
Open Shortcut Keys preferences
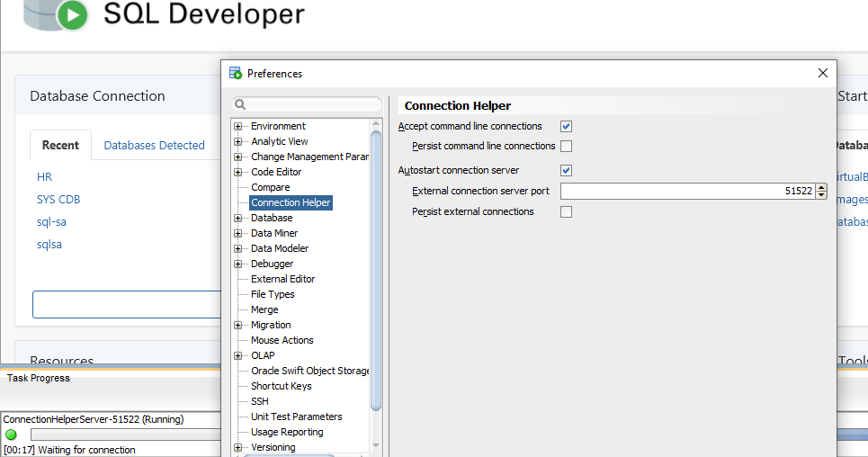coord(282,386)
